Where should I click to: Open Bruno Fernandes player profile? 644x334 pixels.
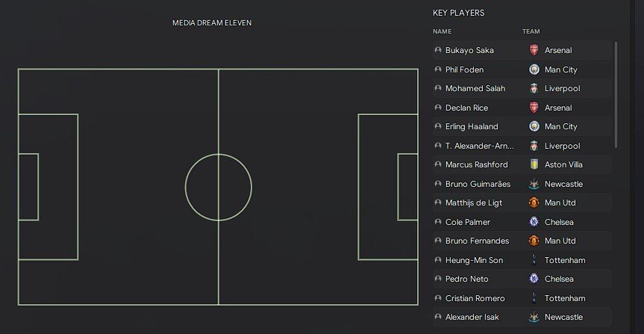click(477, 241)
